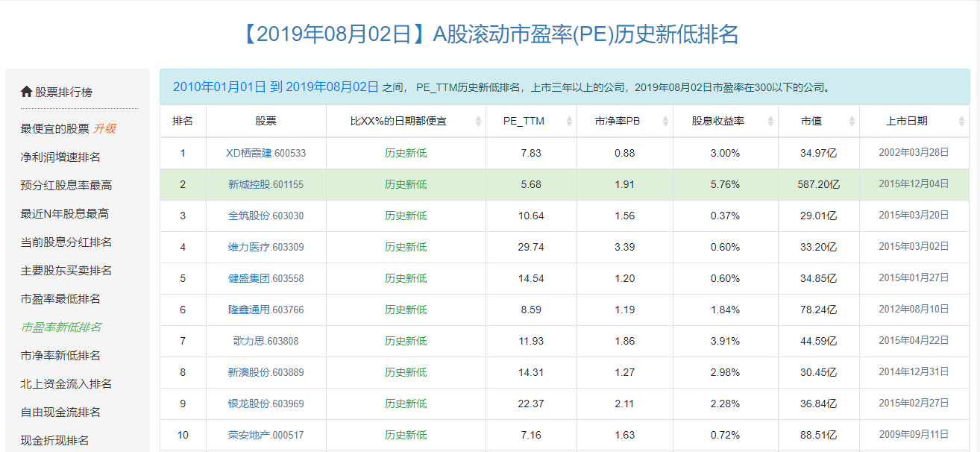980x452 pixels.
Task: Click listing date 2012年08月10日
Action: pos(914,309)
